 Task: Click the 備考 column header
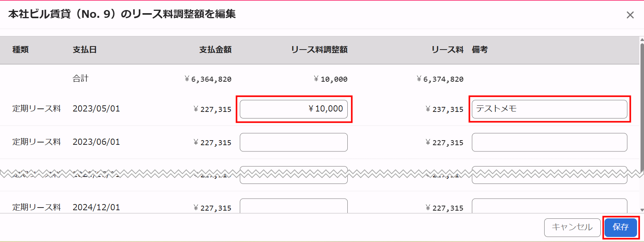[x=480, y=50]
